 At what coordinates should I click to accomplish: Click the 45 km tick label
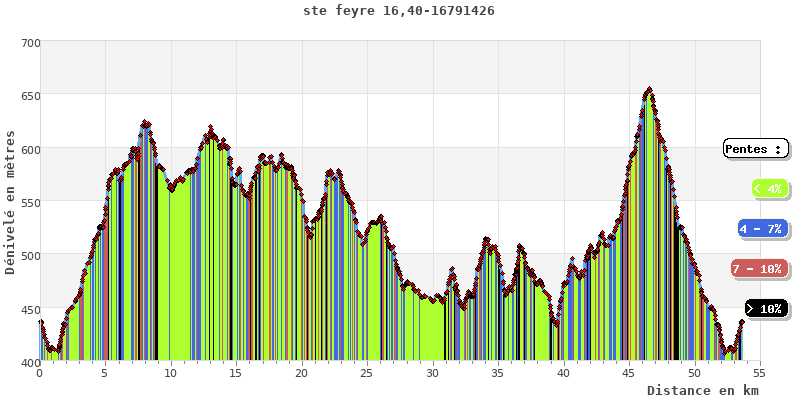[x=630, y=372]
